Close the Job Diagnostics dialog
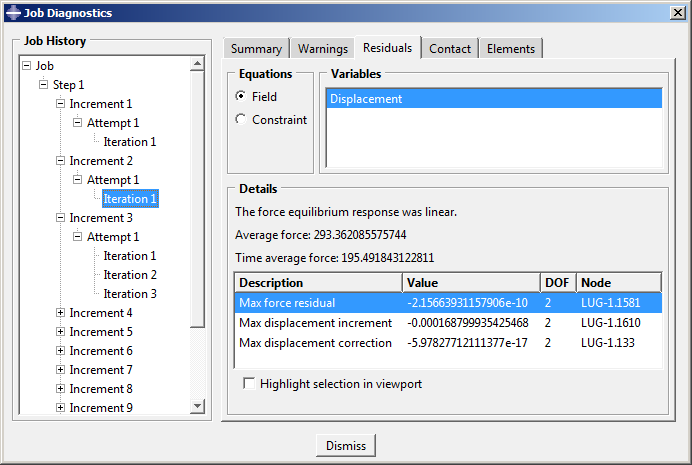 [677, 12]
